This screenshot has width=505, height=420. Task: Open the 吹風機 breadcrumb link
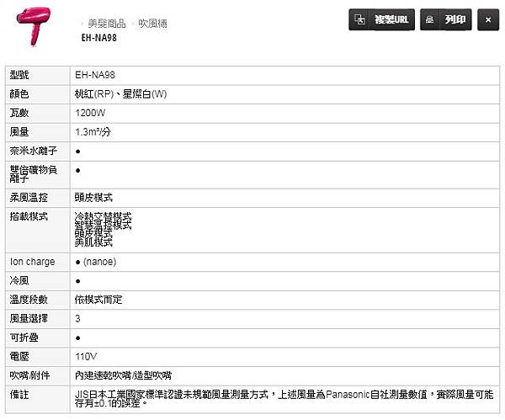pos(152,24)
